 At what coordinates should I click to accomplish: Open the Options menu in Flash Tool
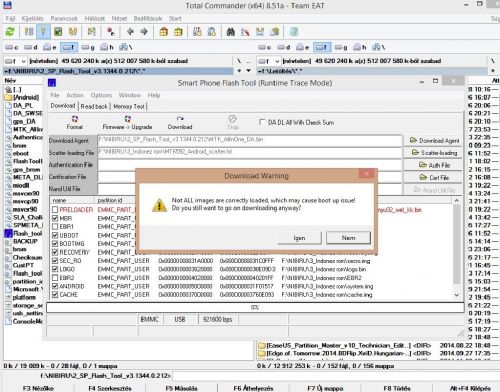pos(101,95)
